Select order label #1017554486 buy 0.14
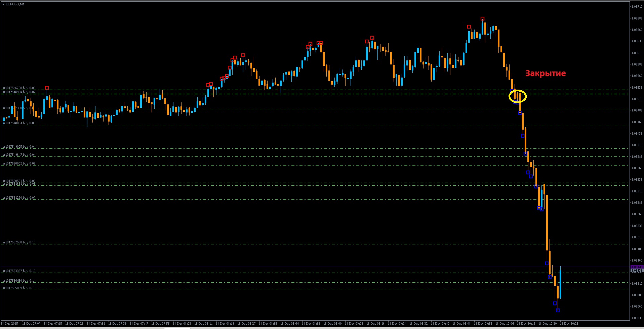The width and height of the screenshot is (644, 329). 19,281
